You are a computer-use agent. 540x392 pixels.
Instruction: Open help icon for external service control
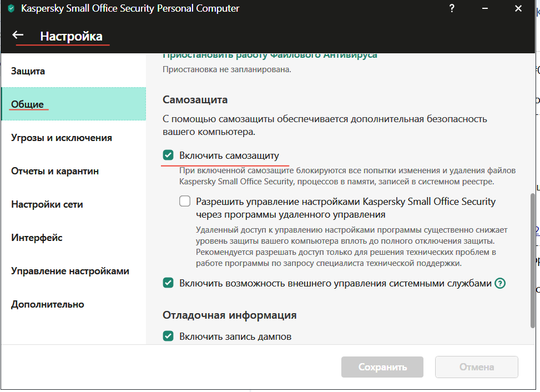click(499, 283)
